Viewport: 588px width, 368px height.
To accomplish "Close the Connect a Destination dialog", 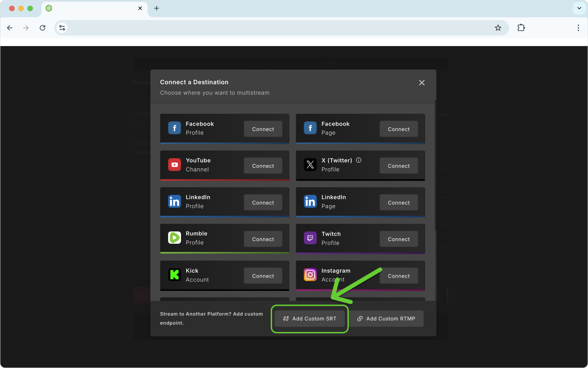I will point(422,83).
